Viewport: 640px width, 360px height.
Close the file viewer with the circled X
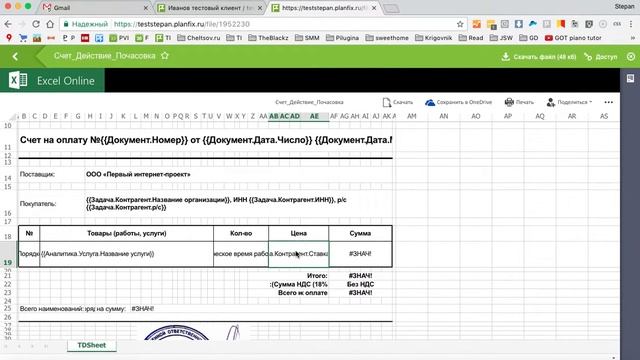(x=631, y=57)
